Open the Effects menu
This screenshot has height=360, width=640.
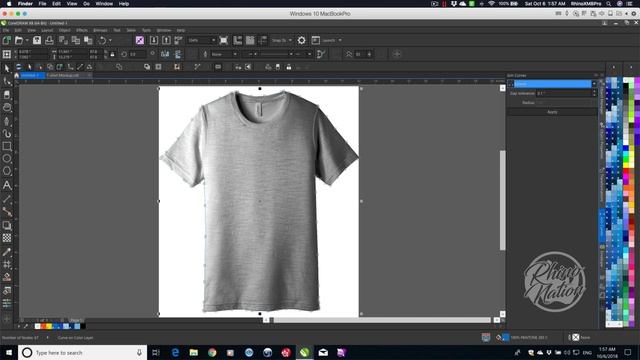[x=82, y=30]
